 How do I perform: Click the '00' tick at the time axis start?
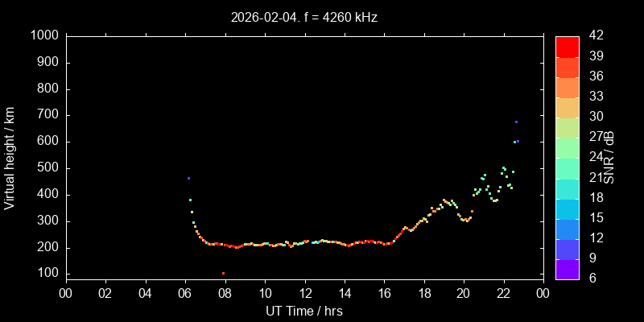coord(66,292)
